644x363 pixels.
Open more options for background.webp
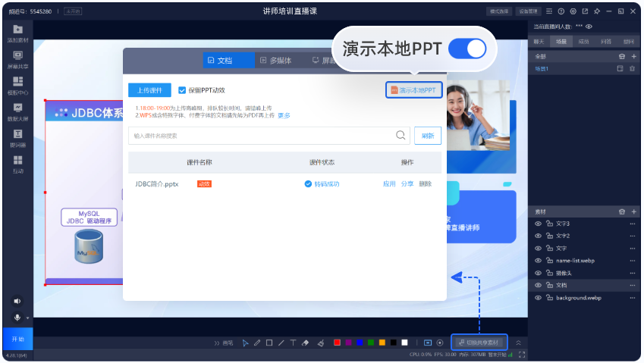(633, 298)
